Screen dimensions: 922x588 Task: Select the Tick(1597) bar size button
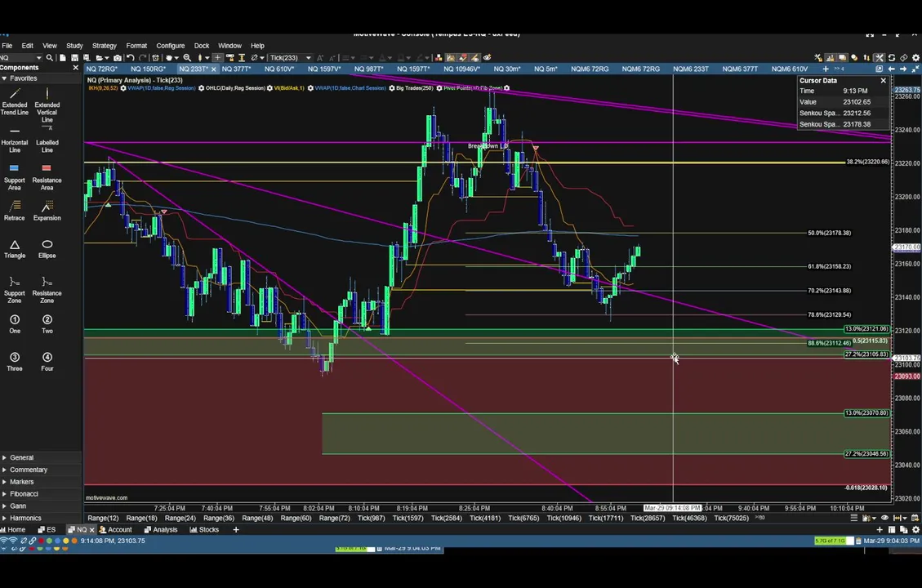(x=408, y=518)
